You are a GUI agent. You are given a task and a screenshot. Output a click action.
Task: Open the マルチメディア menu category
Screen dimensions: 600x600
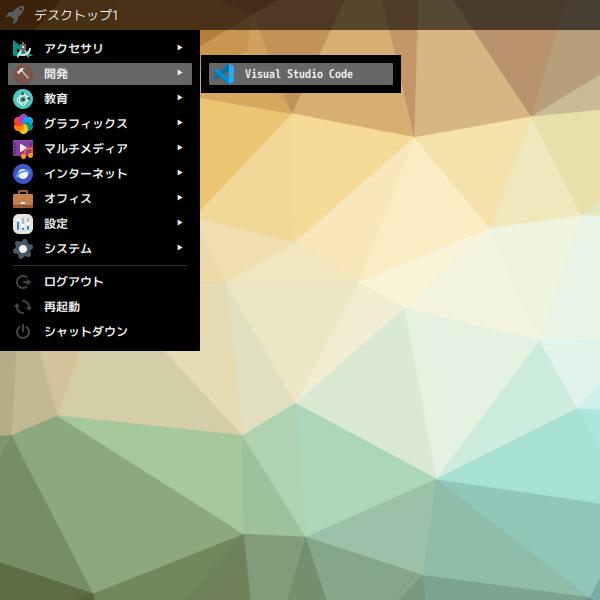[100, 149]
